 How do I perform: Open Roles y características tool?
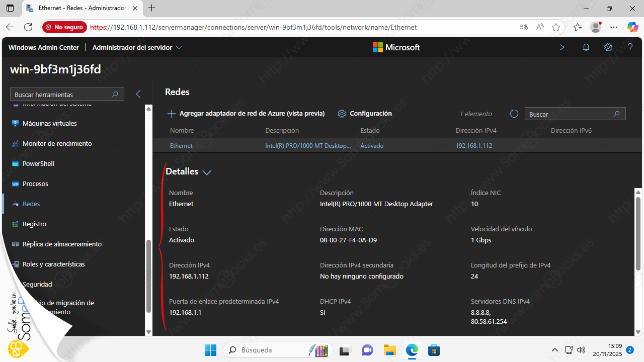coord(53,264)
